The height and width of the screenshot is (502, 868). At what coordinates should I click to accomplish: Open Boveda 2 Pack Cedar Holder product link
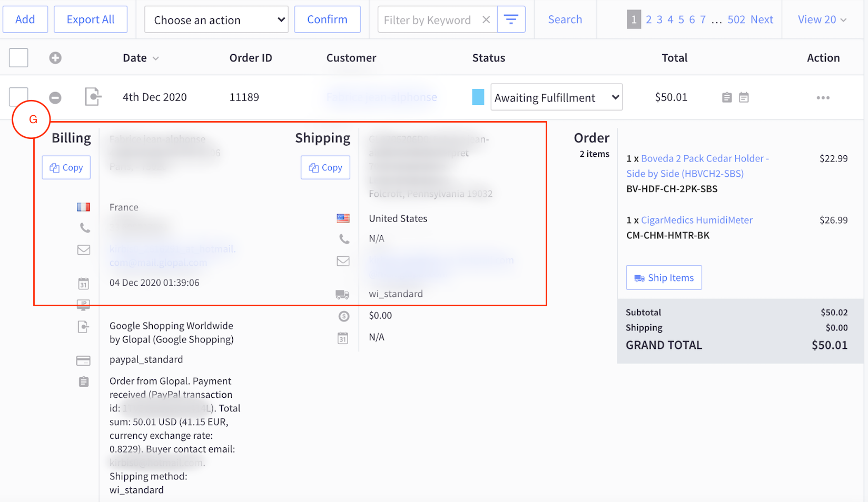tap(697, 166)
